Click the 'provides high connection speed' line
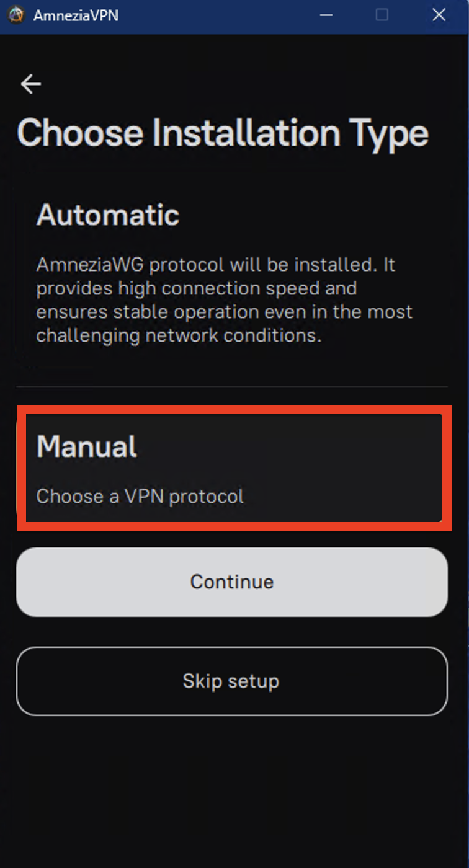469x868 pixels. click(196, 288)
